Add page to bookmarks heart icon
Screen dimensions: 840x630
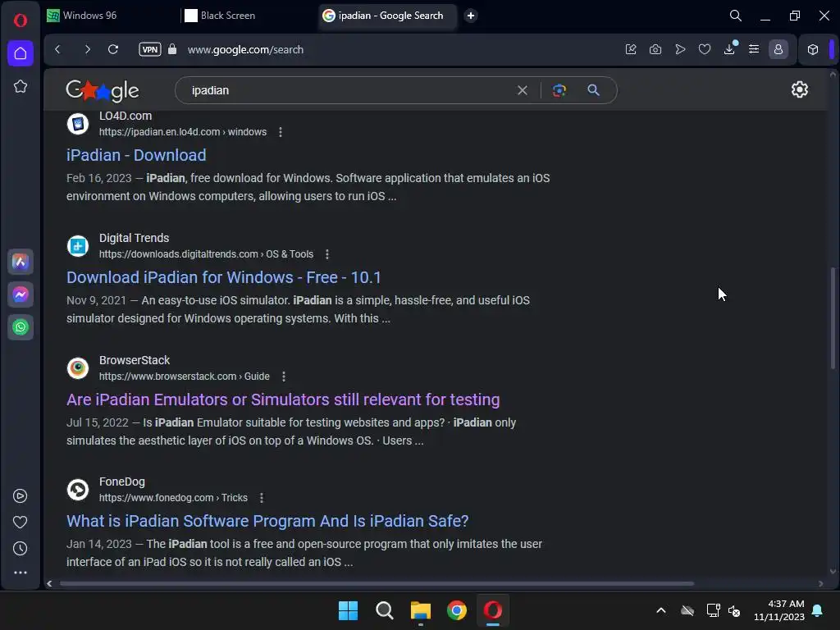tap(705, 49)
